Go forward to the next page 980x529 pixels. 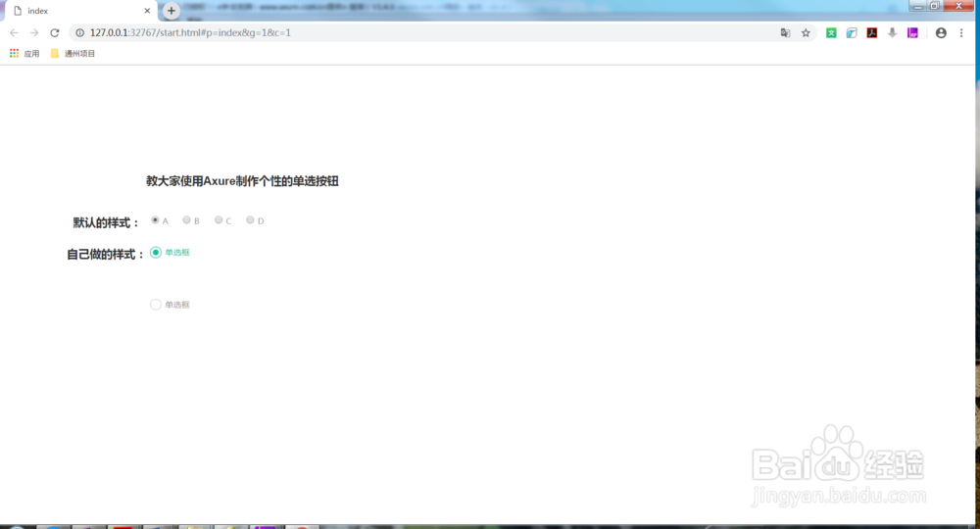pos(34,32)
